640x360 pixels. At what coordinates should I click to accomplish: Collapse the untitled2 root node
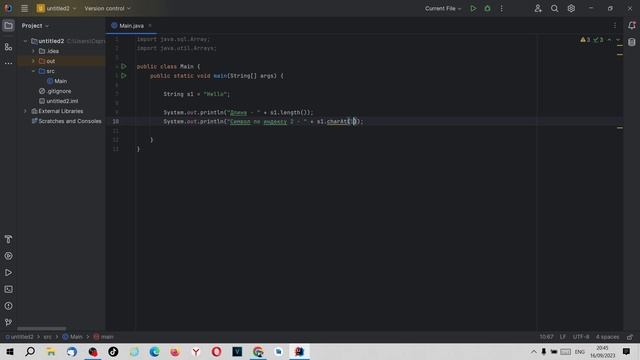click(x=25, y=41)
